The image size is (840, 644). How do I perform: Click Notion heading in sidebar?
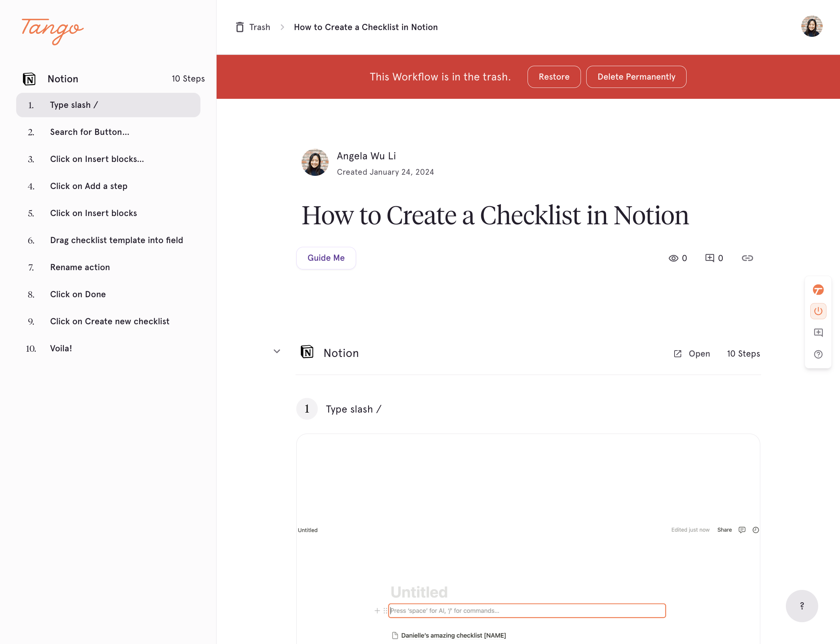point(63,79)
